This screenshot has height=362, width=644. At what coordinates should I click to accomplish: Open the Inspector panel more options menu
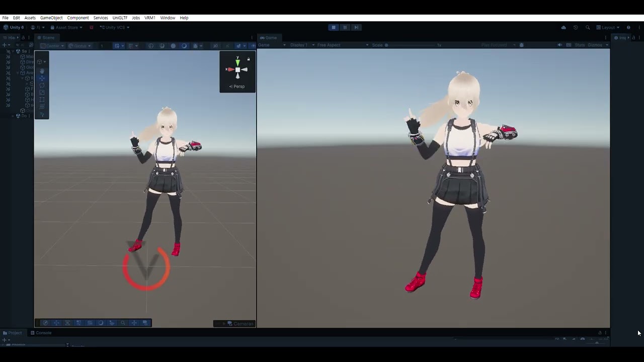639,38
